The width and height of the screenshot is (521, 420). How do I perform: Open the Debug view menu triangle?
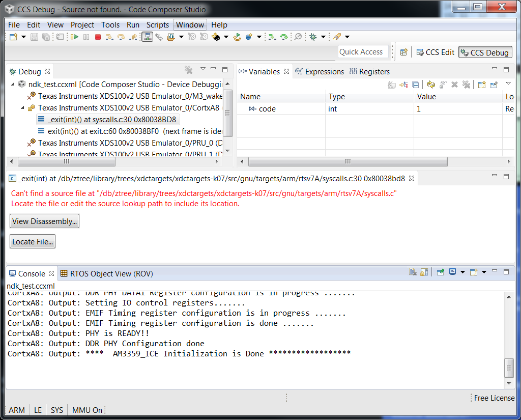203,69
